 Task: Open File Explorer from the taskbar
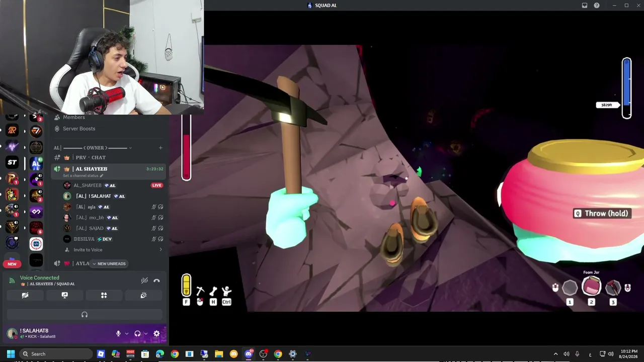tap(219, 354)
